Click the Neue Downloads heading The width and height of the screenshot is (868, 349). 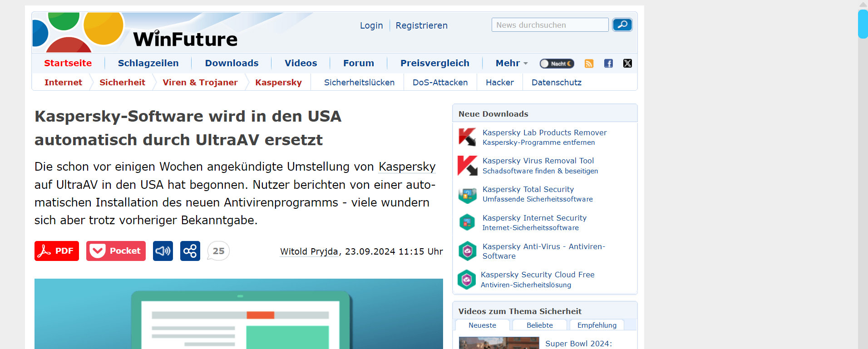[x=493, y=114]
